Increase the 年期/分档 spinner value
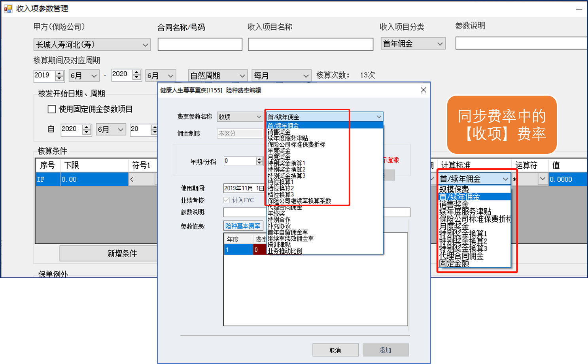Image resolution: width=588 pixels, height=364 pixels. pyautogui.click(x=259, y=159)
